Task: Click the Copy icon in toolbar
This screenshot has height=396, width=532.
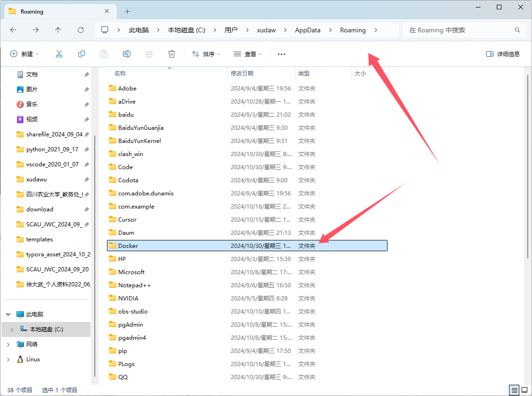Action: pyautogui.click(x=82, y=54)
